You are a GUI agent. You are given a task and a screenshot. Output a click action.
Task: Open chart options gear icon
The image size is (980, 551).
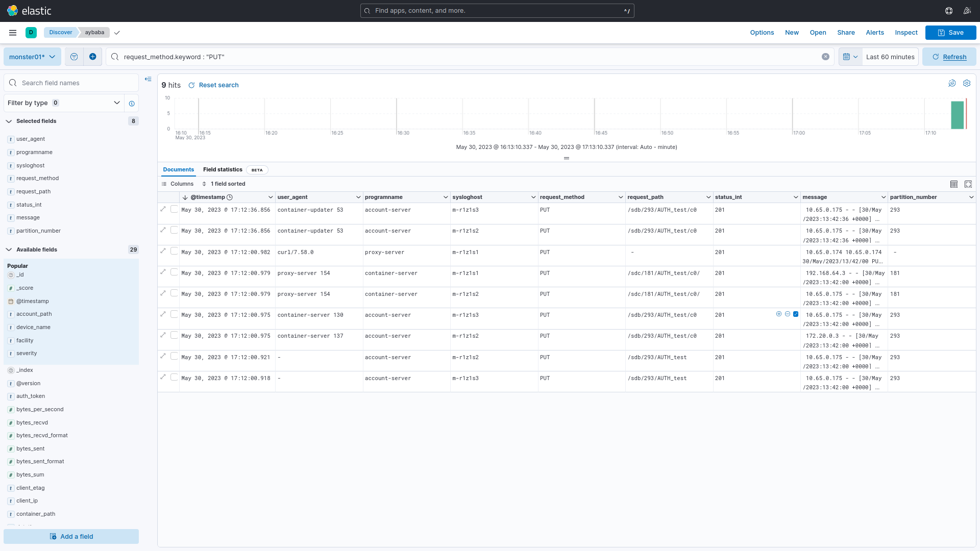pos(967,83)
